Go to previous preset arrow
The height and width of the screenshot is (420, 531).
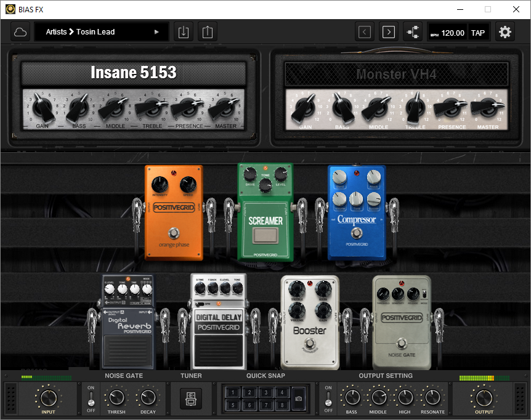[x=365, y=32]
